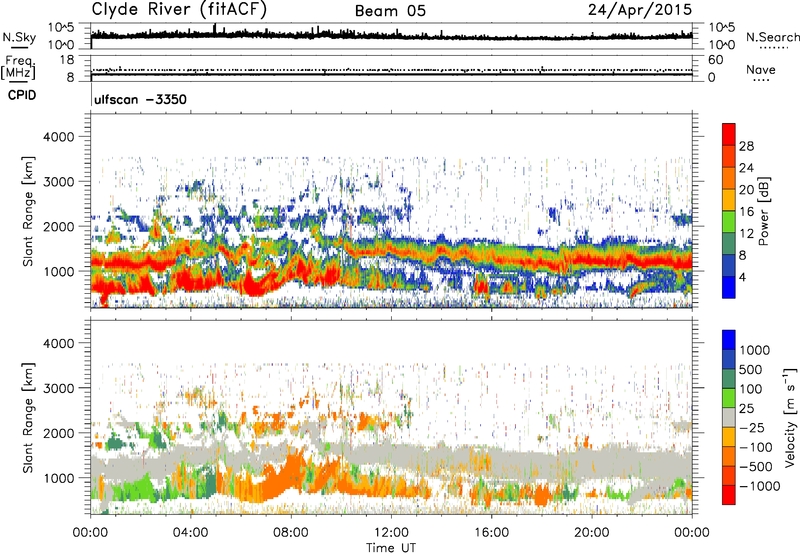Click "Slant Range [km]" label beside velocity panel
Screen dimensions: 800x554
(28, 418)
